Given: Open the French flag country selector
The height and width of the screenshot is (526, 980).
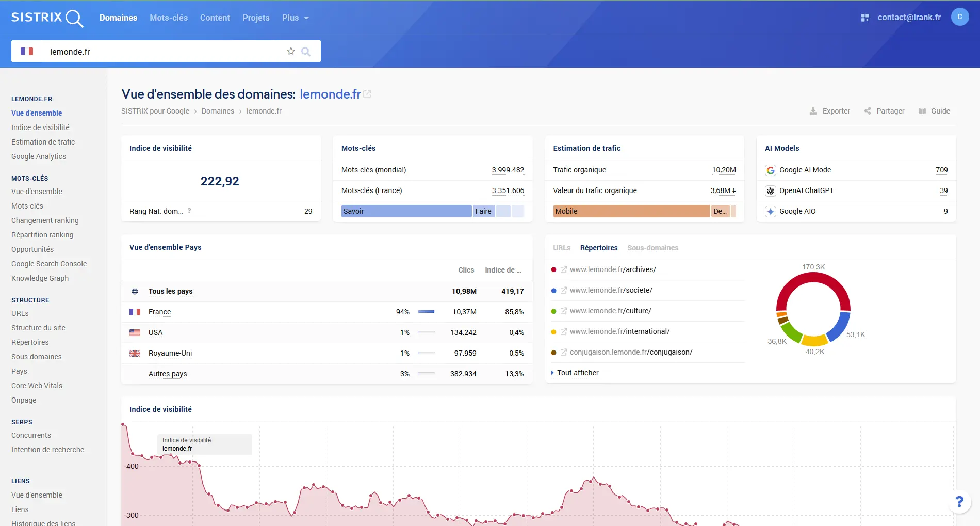Looking at the screenshot, I should (27, 51).
